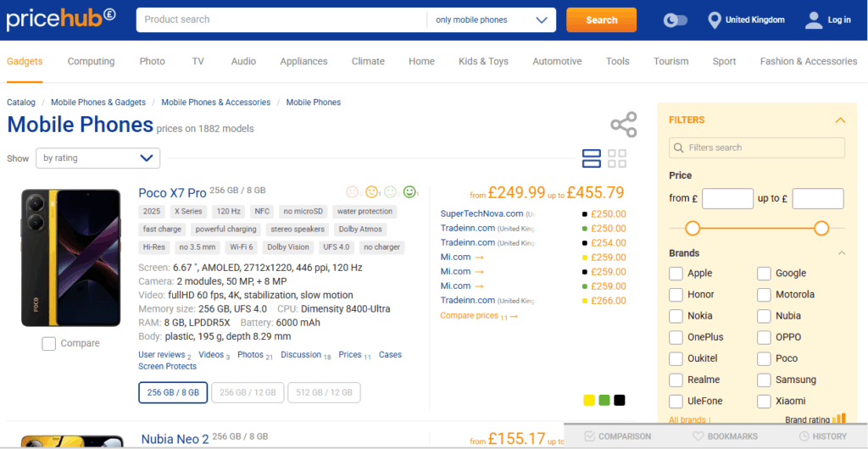Open Brand rating bar chart icon
The image size is (868, 449).
839,419
